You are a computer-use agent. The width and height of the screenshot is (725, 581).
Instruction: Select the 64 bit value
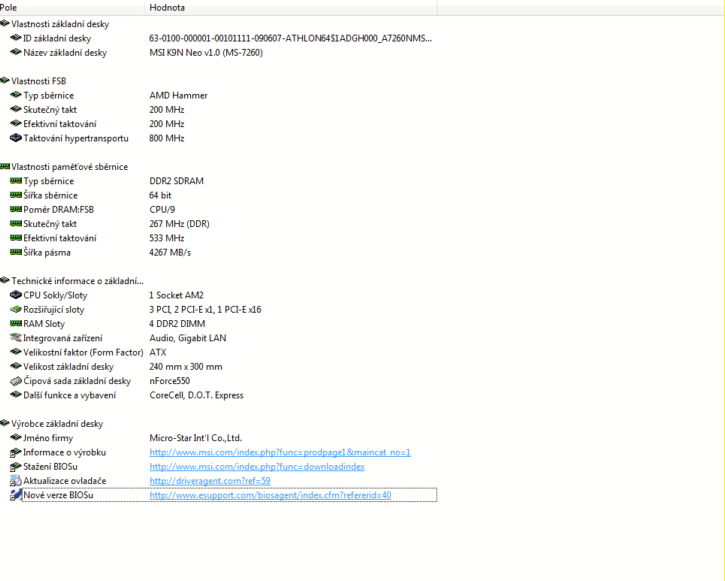160,196
